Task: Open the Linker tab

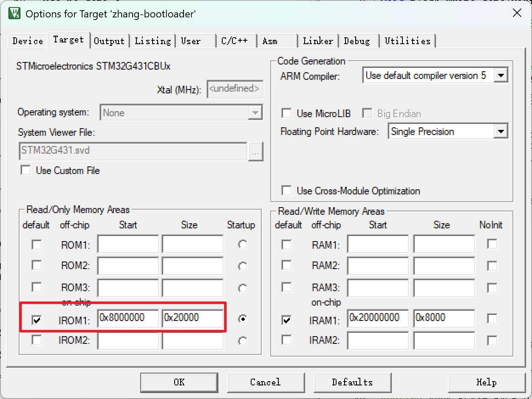Action: (x=318, y=41)
